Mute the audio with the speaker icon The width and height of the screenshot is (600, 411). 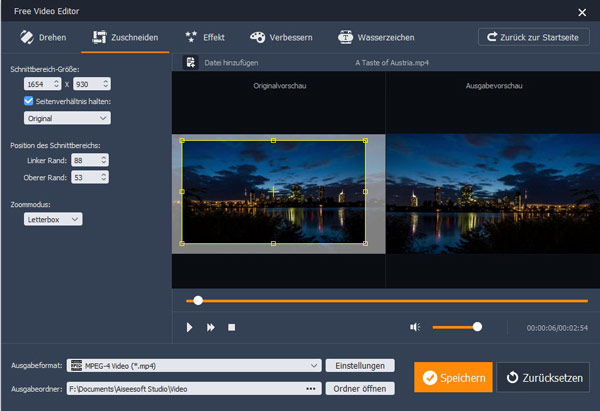415,327
